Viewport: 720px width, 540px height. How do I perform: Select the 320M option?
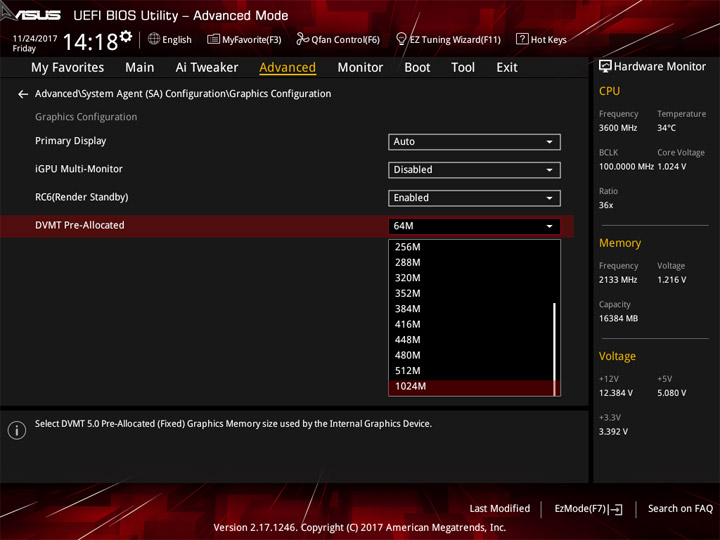point(471,278)
